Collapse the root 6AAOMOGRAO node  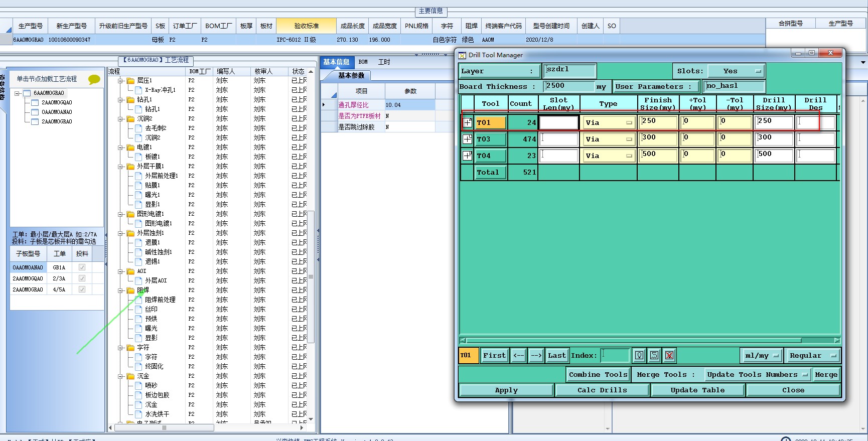(x=17, y=93)
